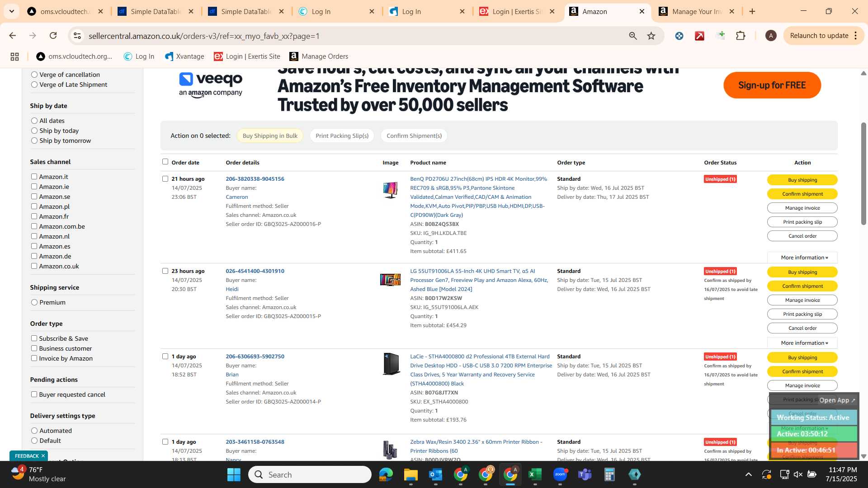Image resolution: width=868 pixels, height=488 pixels.
Task: Open the Windows Start menu
Action: pos(234,474)
